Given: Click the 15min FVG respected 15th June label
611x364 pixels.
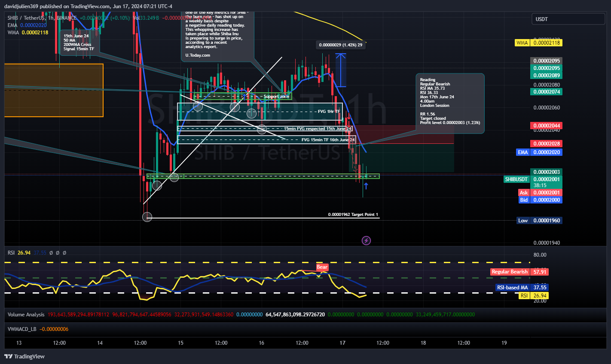Looking at the screenshot, I should pos(318,129).
